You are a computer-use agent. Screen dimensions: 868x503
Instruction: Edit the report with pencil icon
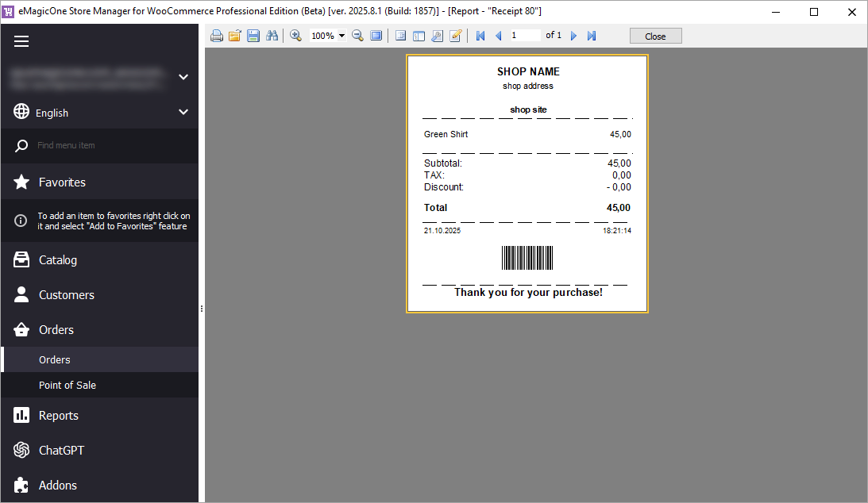point(455,35)
